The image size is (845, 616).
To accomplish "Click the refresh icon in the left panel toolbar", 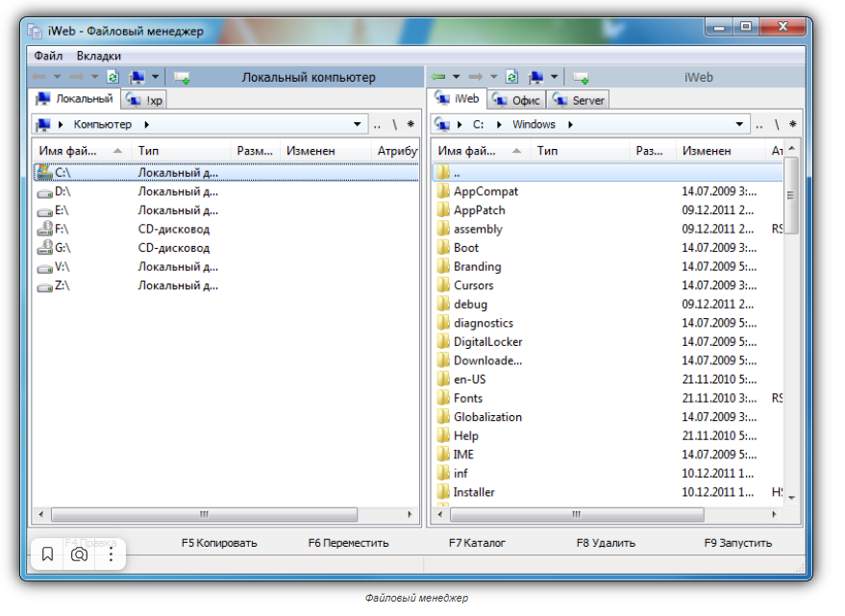I will click(113, 77).
